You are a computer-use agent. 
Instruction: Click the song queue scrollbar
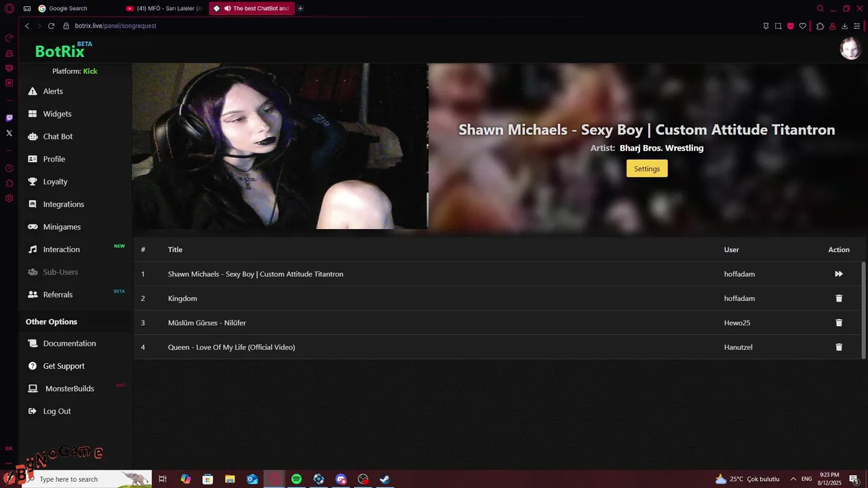[863, 310]
